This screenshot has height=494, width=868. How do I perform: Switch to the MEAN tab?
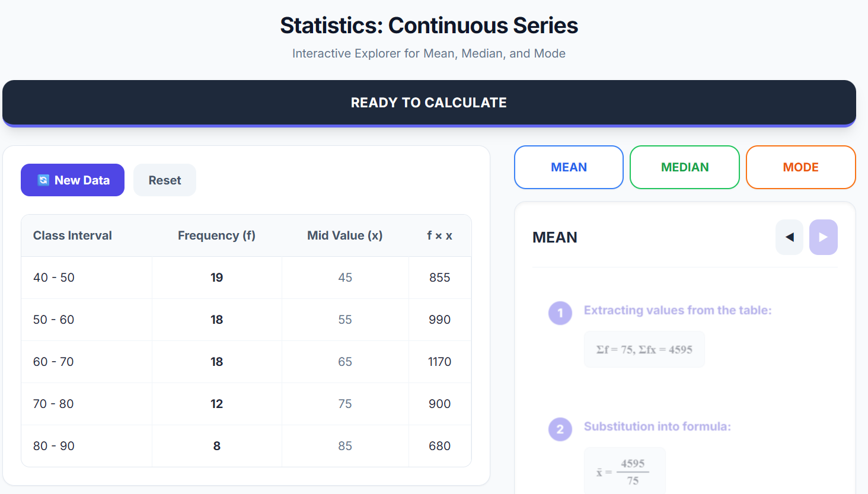pyautogui.click(x=569, y=167)
